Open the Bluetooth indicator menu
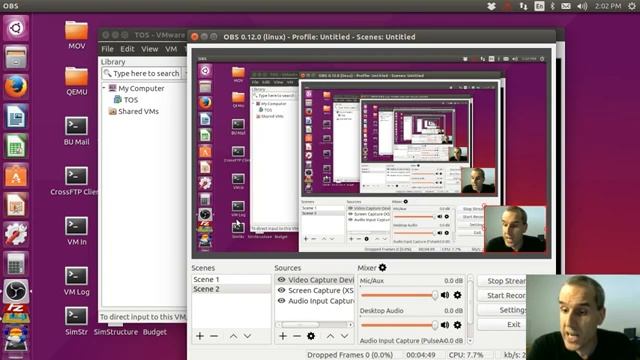640x360 pixels. point(553,6)
